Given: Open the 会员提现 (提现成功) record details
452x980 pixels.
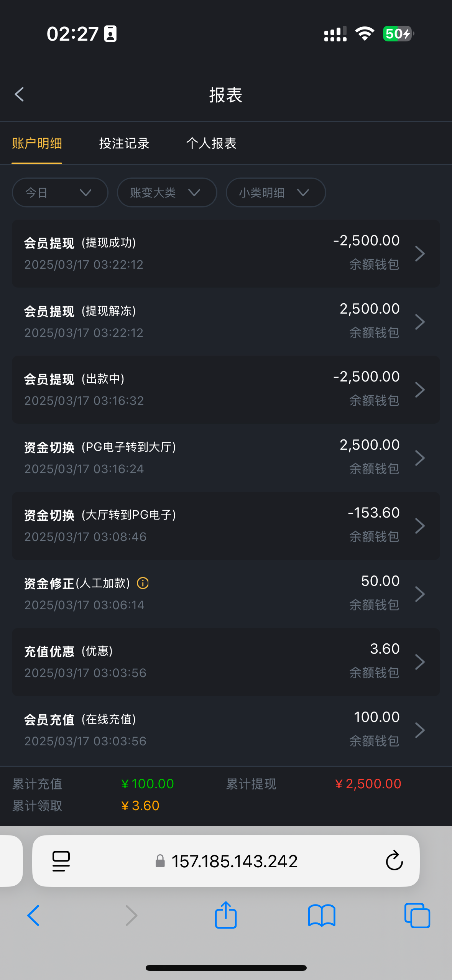Looking at the screenshot, I should point(226,253).
